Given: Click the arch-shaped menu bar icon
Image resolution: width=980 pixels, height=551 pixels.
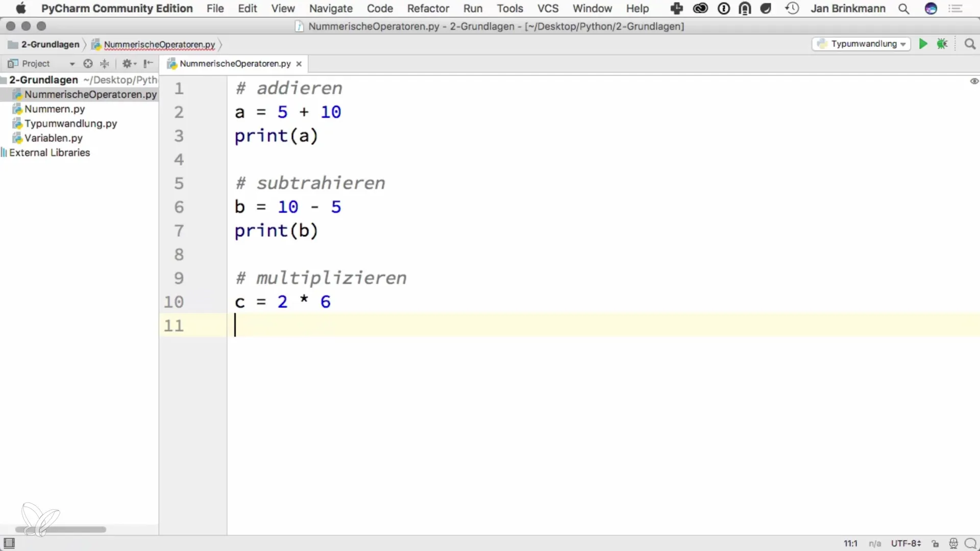Looking at the screenshot, I should click(x=745, y=9).
